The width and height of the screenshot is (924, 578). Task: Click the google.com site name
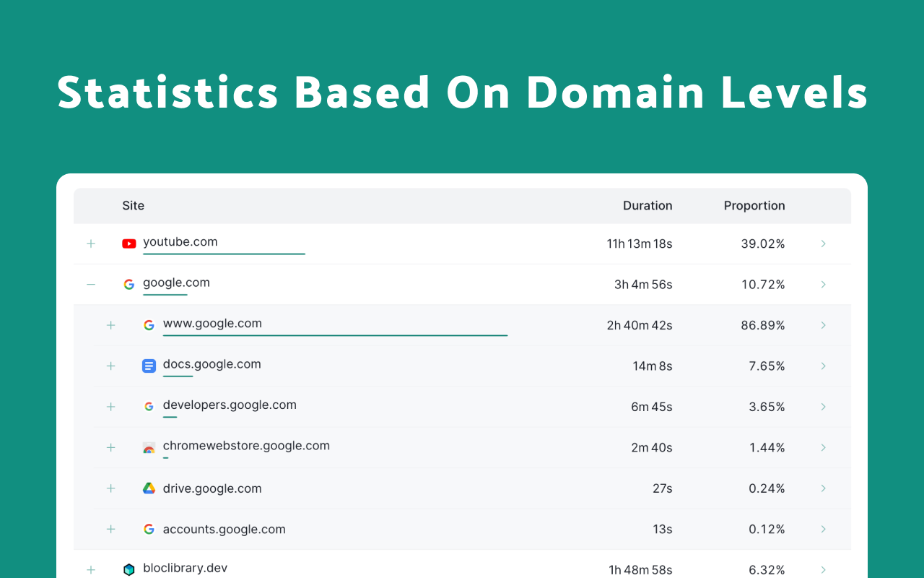click(x=177, y=282)
